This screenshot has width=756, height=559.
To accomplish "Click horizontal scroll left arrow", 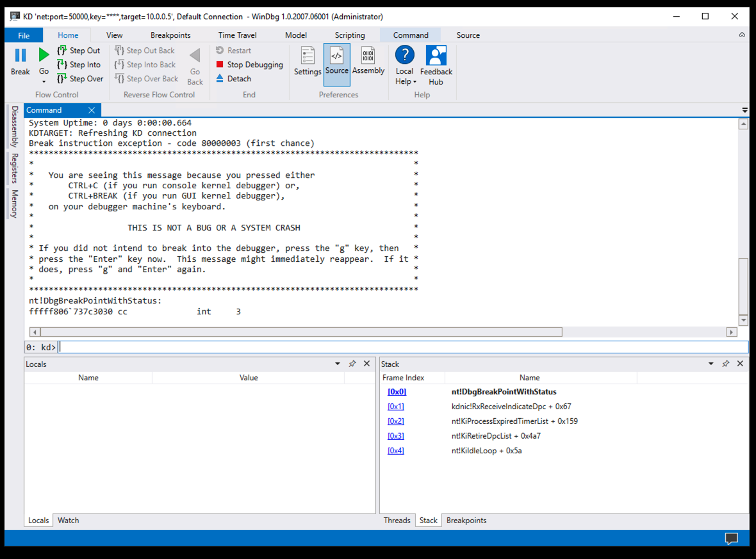I will point(35,332).
